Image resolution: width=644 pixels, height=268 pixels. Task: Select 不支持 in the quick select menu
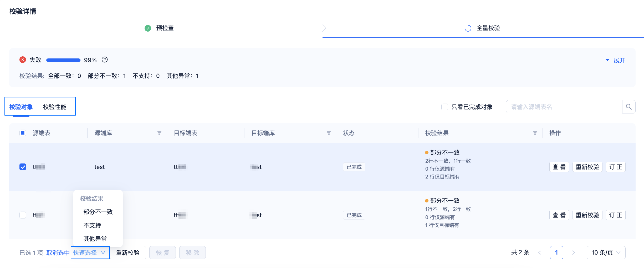click(x=92, y=225)
